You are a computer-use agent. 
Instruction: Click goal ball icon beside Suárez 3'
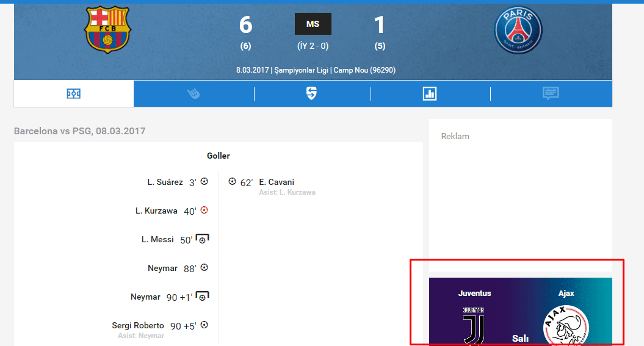[x=204, y=181]
